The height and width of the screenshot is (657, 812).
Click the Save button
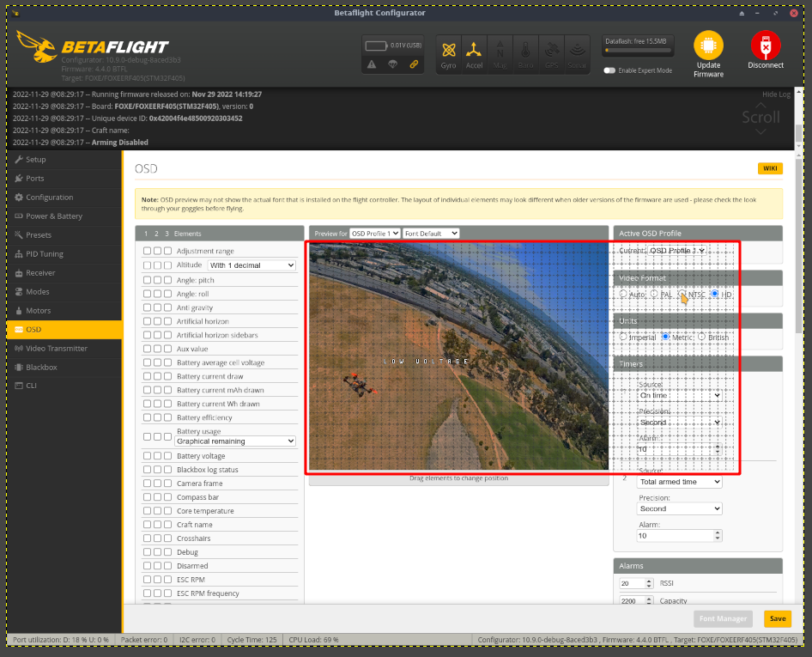(x=777, y=618)
